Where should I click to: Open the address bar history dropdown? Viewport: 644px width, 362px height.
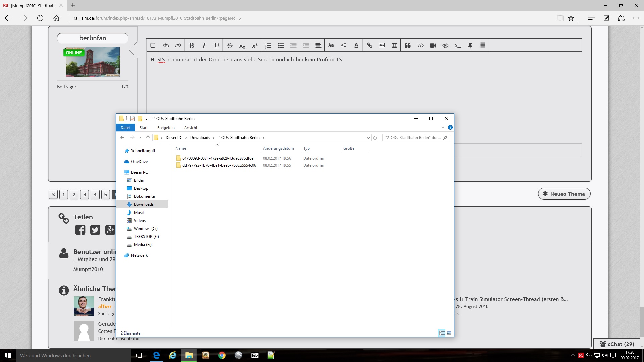pyautogui.click(x=368, y=138)
